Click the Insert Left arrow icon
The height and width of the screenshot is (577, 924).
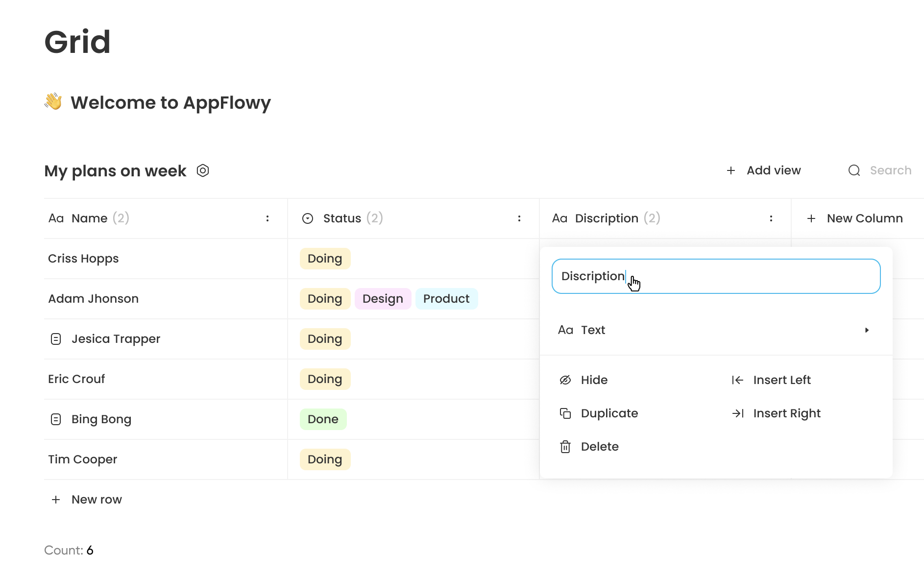(737, 380)
